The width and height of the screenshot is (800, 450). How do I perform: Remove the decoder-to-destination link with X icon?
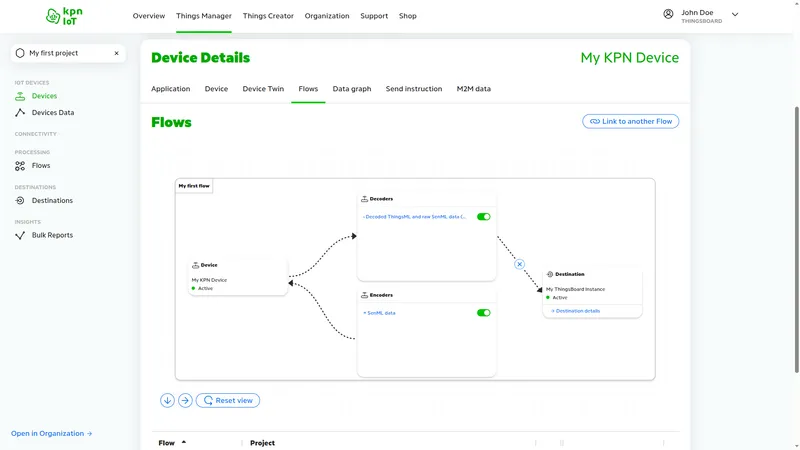[519, 264]
